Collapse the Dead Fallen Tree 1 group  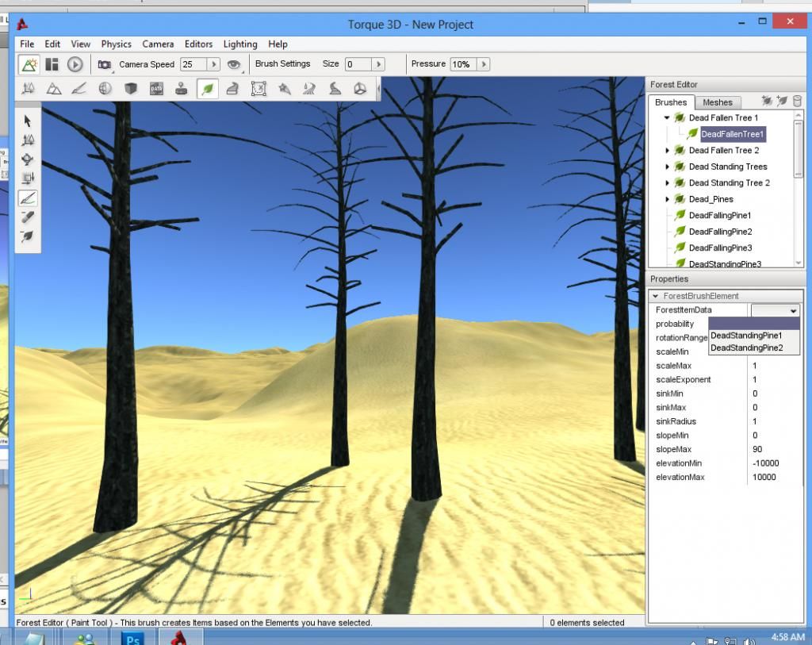(x=668, y=117)
